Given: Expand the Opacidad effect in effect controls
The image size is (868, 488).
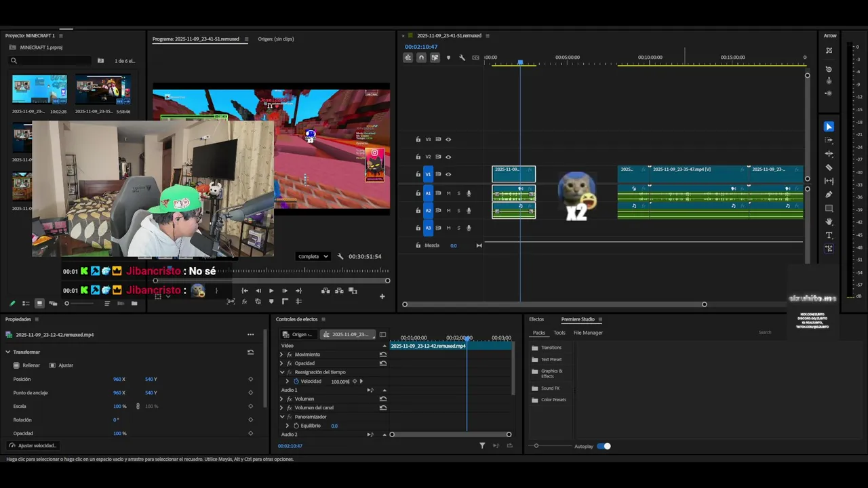Looking at the screenshot, I should pos(282,363).
